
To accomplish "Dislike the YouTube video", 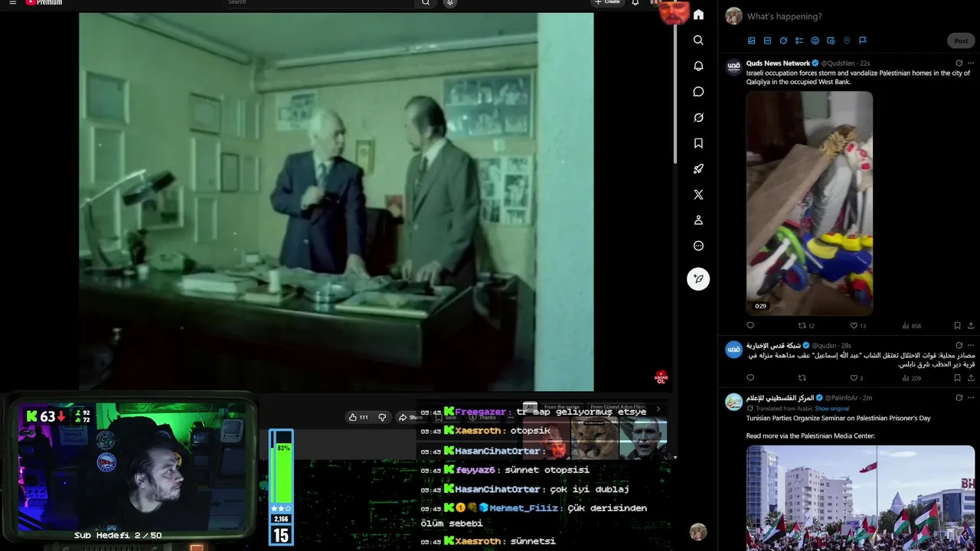I will point(382,417).
